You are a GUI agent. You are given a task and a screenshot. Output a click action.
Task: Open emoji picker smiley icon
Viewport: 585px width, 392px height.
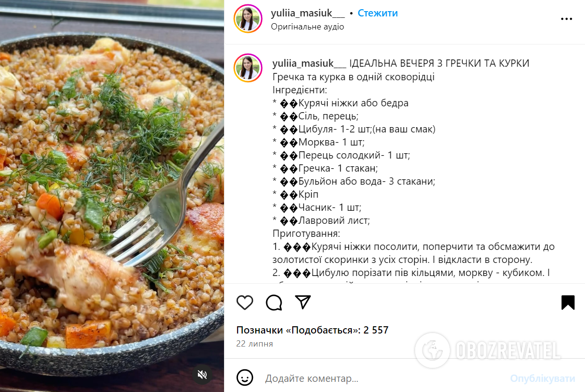click(245, 377)
